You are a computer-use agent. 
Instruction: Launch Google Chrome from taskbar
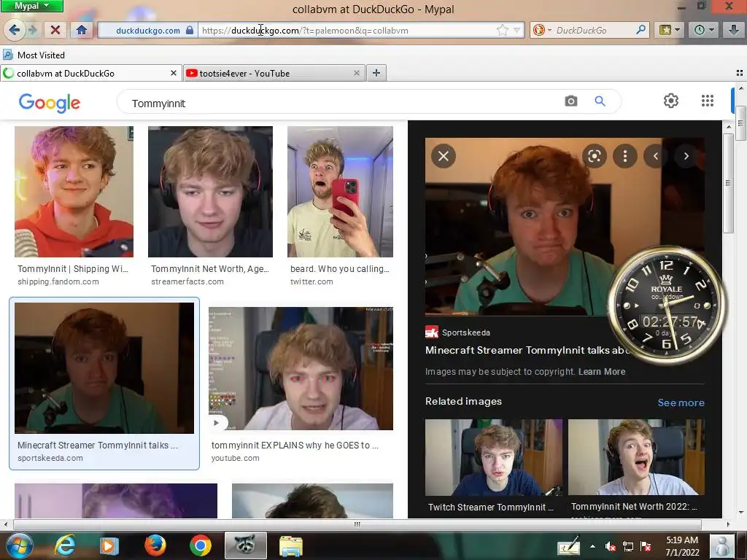click(201, 545)
